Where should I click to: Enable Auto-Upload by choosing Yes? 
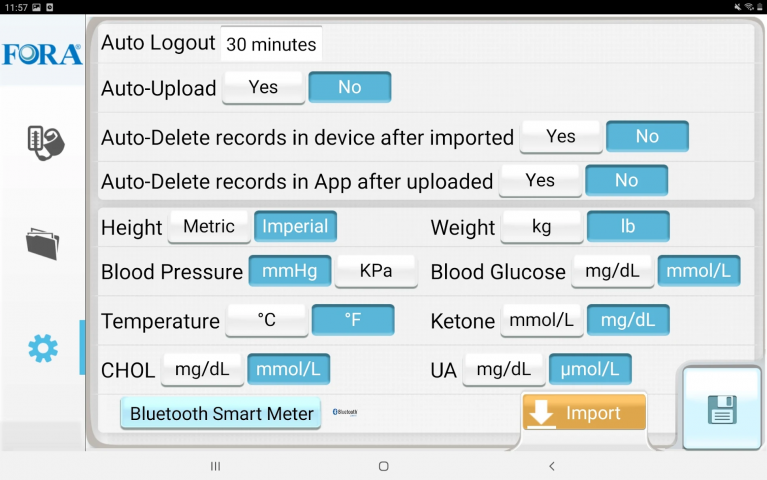coord(263,87)
